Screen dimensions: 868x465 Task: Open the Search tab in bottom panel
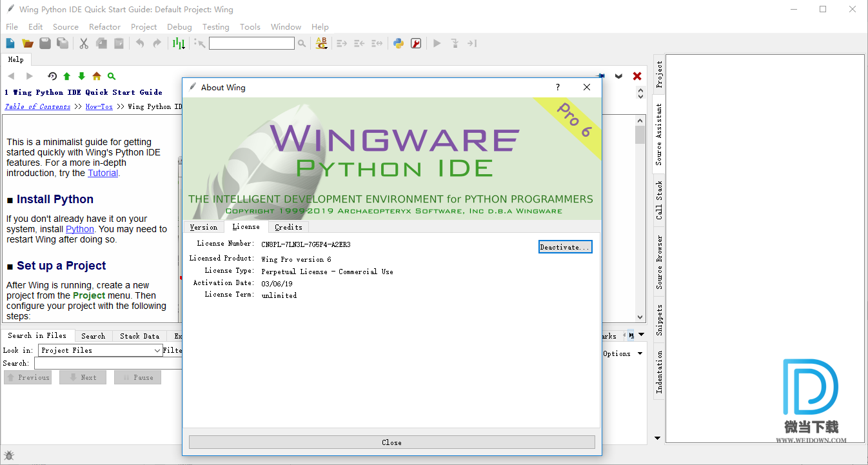93,336
